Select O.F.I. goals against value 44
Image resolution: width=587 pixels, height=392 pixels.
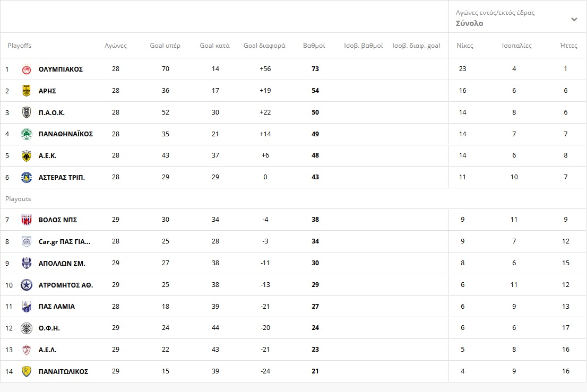[215, 328]
